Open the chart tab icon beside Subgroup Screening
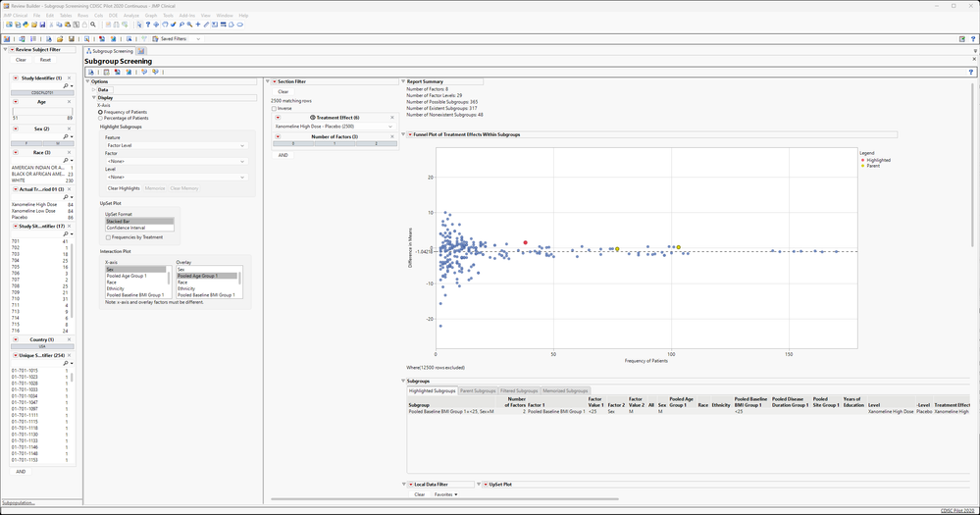The width and height of the screenshot is (980, 515). coord(140,50)
